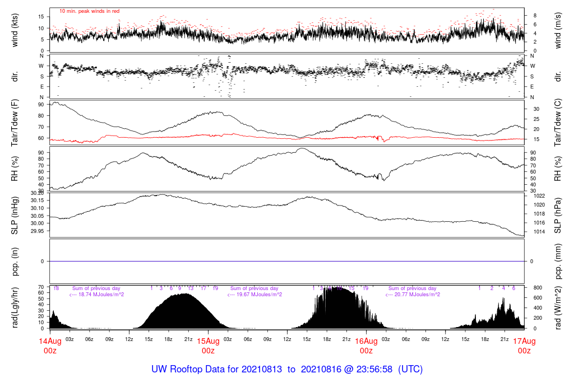The height and width of the screenshot is (392, 574).
Task: Click the red dewpoint curve in temperature panel
Action: pyautogui.click(x=287, y=138)
